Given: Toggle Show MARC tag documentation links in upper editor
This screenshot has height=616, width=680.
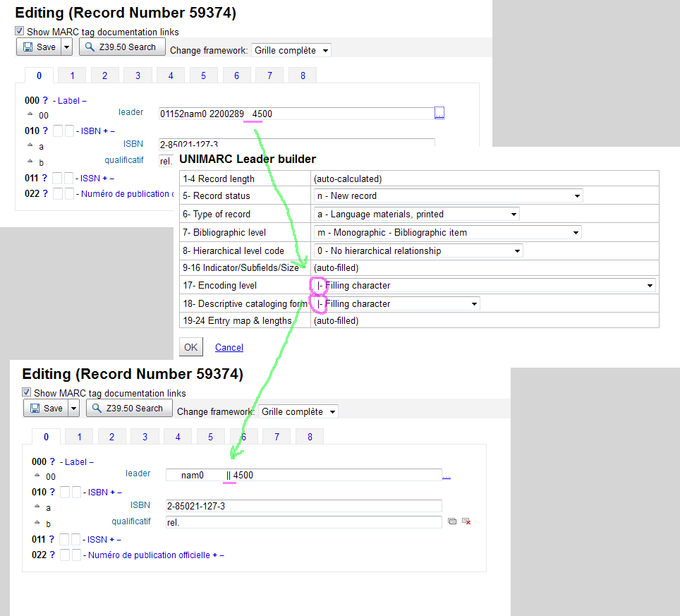Looking at the screenshot, I should 20,32.
